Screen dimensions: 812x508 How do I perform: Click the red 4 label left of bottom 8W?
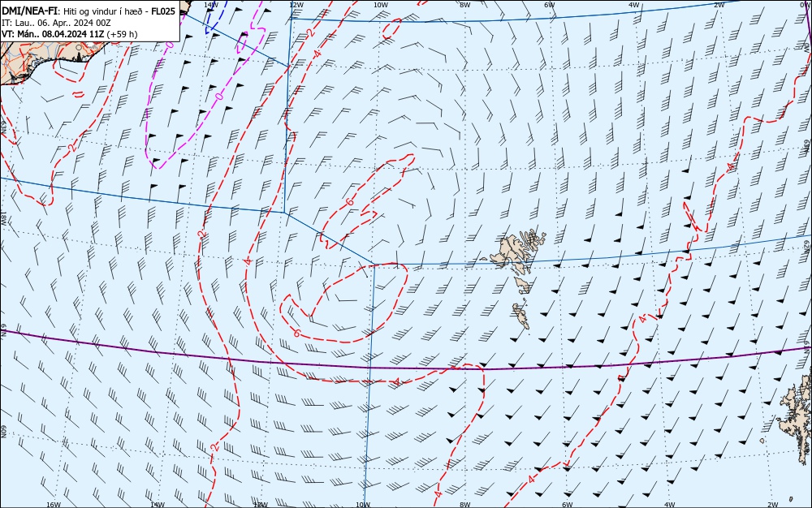click(x=438, y=494)
